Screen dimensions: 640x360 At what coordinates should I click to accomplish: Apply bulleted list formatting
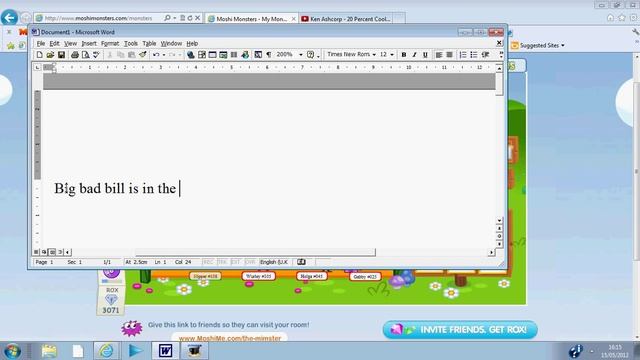[x=473, y=55]
